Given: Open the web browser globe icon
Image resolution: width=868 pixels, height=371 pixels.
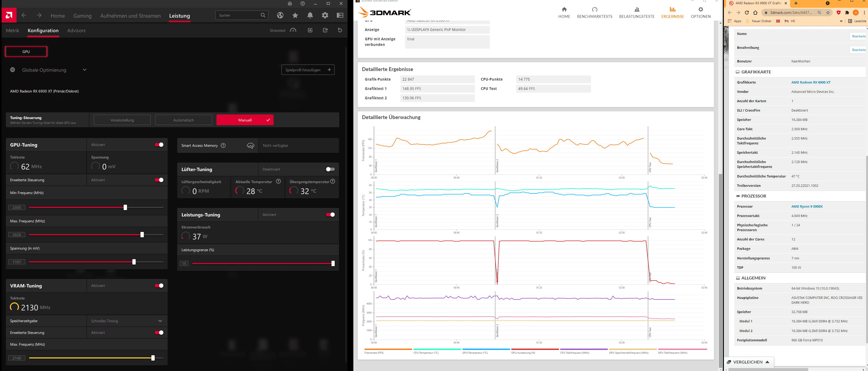Looking at the screenshot, I should pyautogui.click(x=280, y=15).
